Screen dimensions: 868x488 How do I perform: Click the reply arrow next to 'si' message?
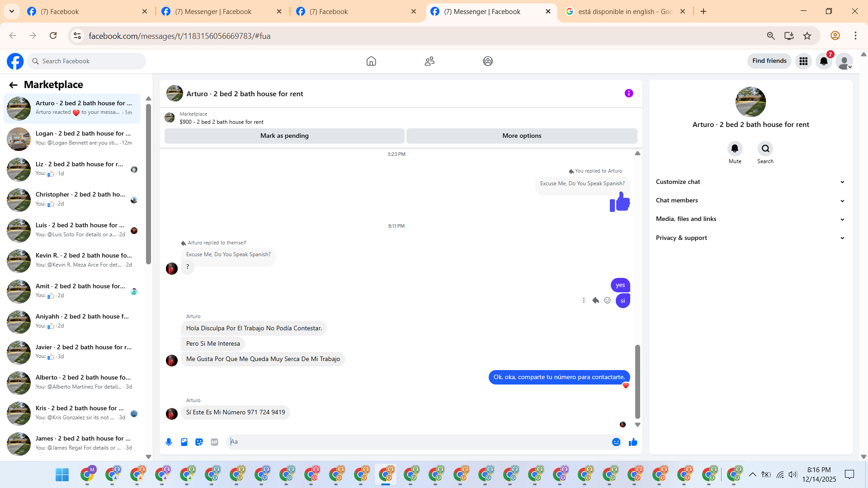tap(596, 300)
